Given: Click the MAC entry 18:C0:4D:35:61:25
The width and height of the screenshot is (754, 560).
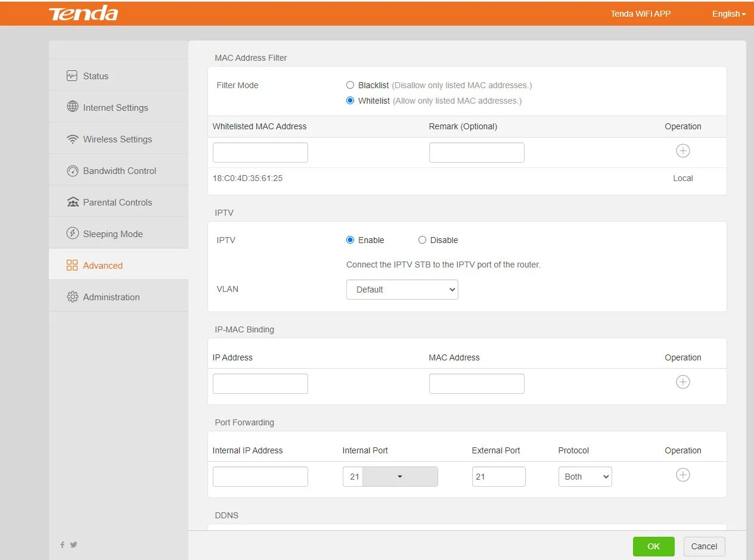Looking at the screenshot, I should point(247,178).
